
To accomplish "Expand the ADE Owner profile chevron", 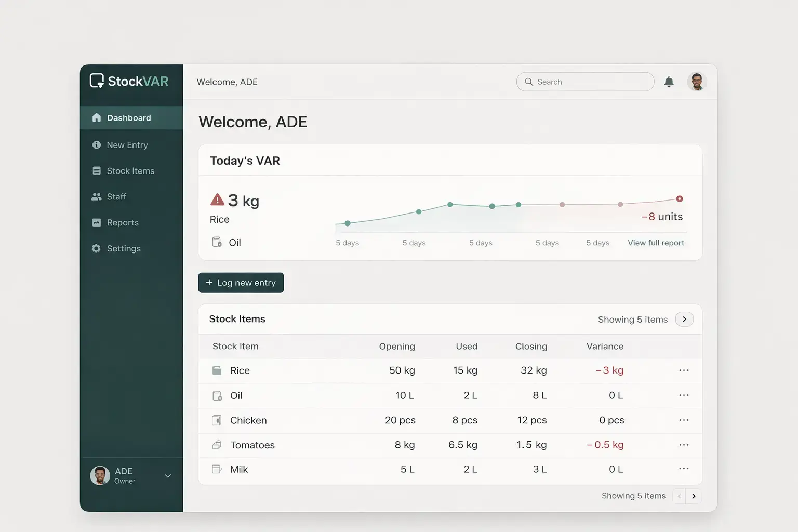I will coord(167,475).
